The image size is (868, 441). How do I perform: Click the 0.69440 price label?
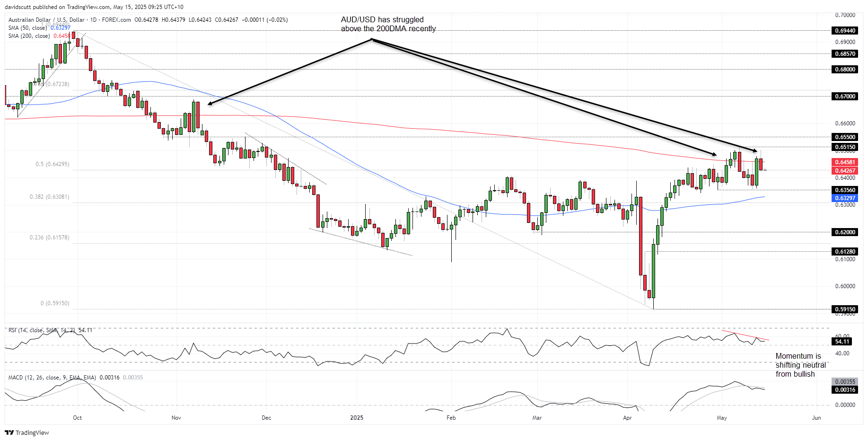845,31
